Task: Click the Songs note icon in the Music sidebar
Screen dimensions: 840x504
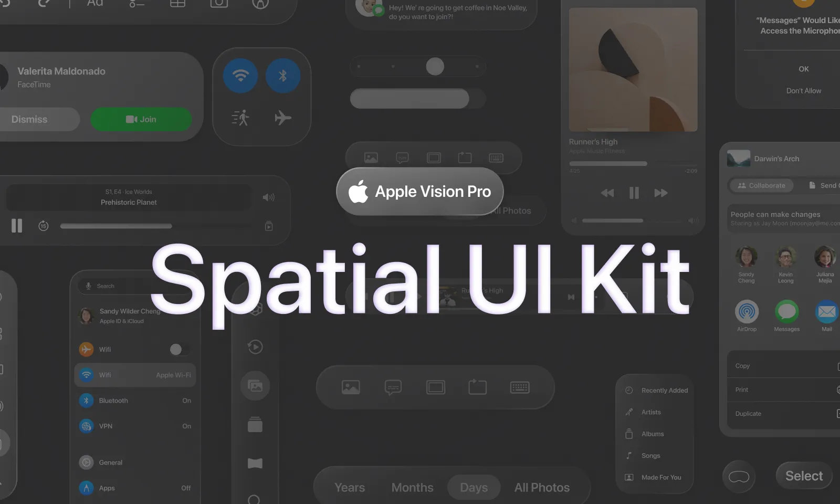Action: pyautogui.click(x=628, y=455)
